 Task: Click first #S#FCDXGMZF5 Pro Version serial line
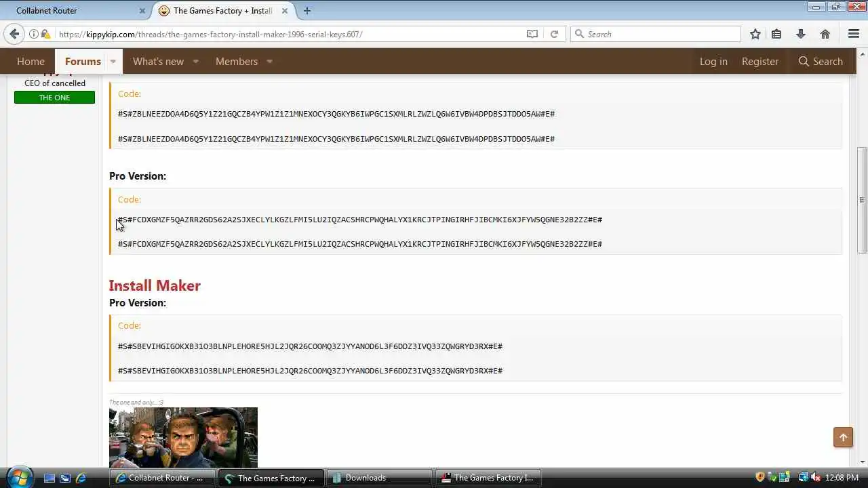(x=360, y=220)
